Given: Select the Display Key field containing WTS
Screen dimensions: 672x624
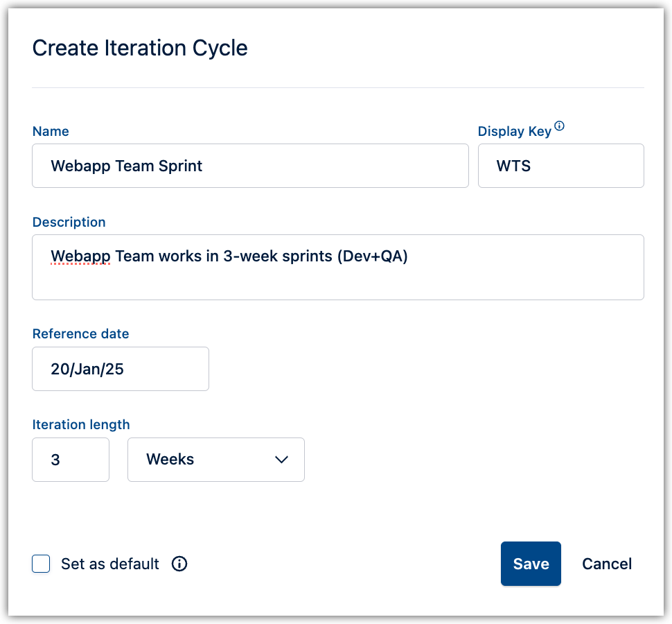Looking at the screenshot, I should 560,166.
